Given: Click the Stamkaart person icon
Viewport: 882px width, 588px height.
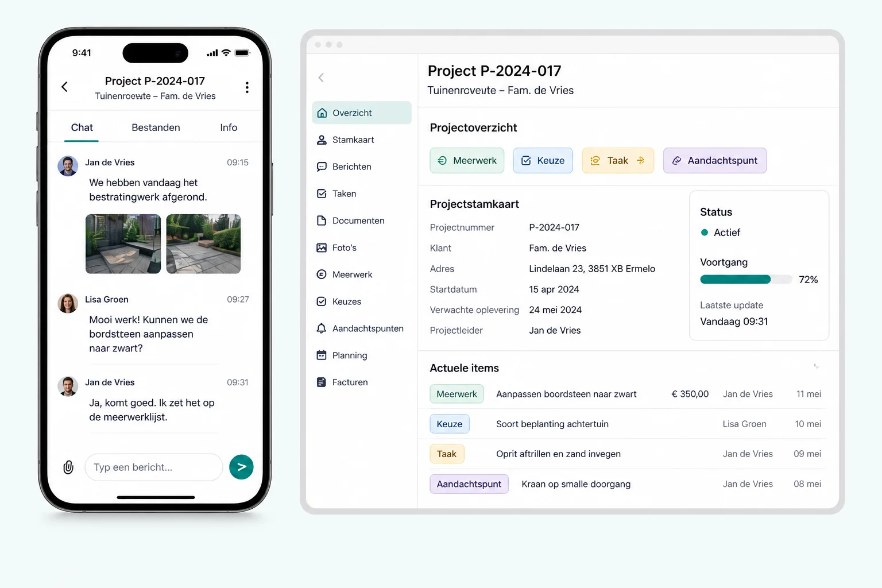Looking at the screenshot, I should point(322,140).
